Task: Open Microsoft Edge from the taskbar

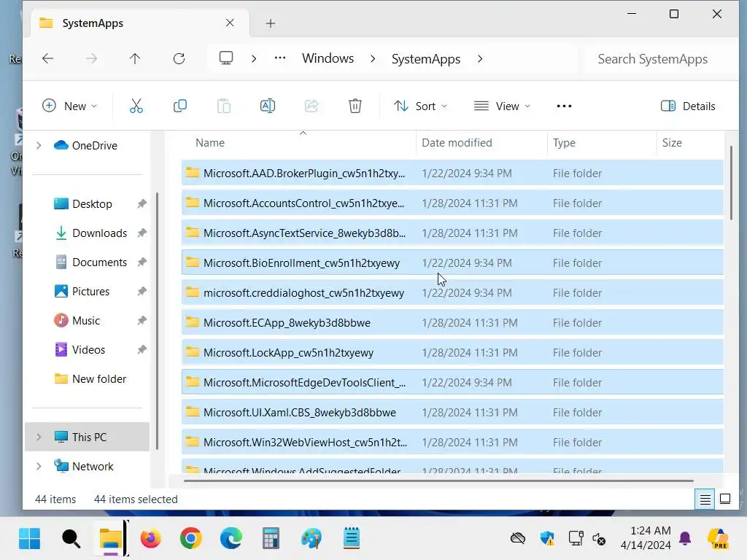Action: pyautogui.click(x=231, y=539)
